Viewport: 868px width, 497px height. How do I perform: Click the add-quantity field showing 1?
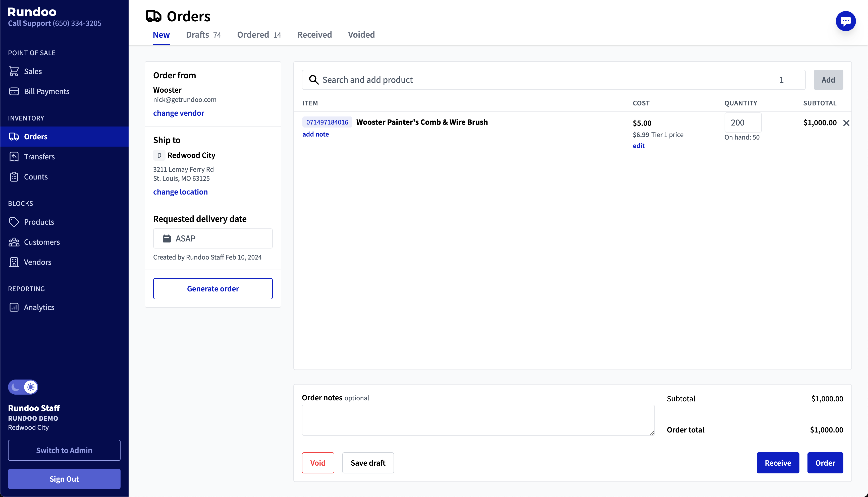(789, 80)
